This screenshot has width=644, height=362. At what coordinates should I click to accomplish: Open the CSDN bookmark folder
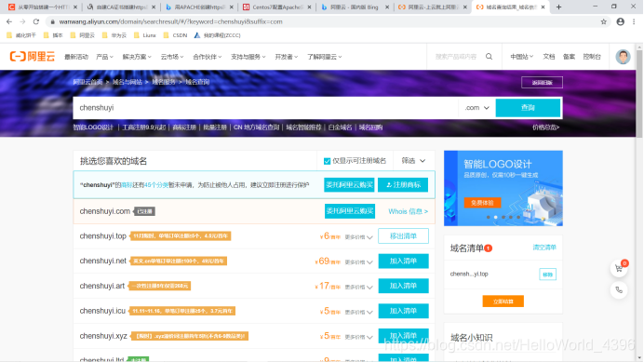(x=175, y=35)
